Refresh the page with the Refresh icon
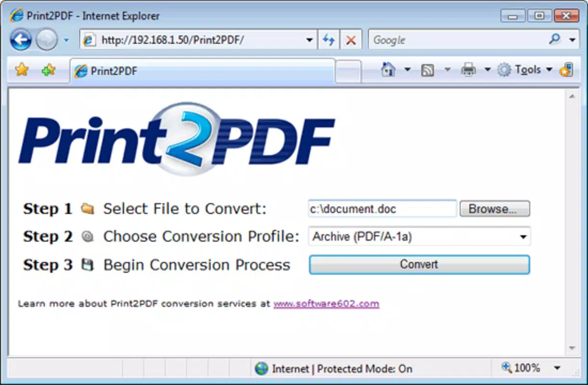The width and height of the screenshot is (588, 385). pyautogui.click(x=329, y=40)
